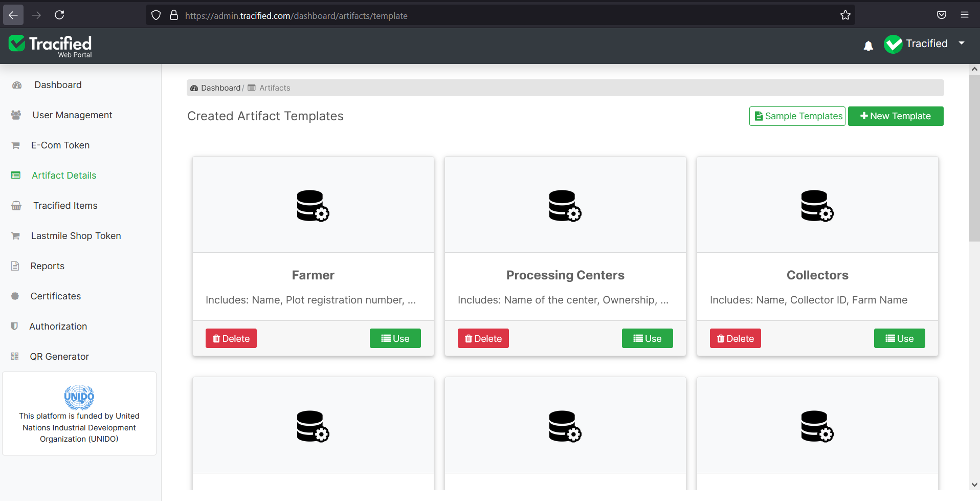Image resolution: width=980 pixels, height=501 pixels.
Task: Use the Farmer template
Action: click(x=395, y=338)
